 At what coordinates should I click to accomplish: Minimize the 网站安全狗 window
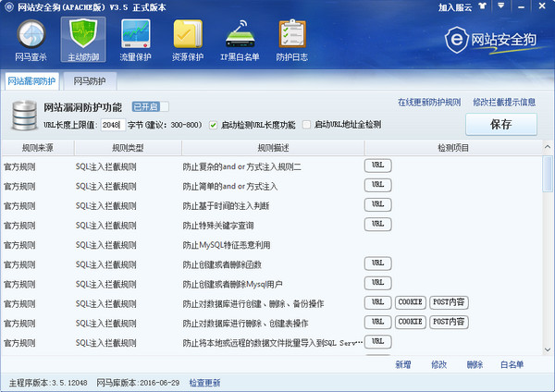[x=521, y=6]
